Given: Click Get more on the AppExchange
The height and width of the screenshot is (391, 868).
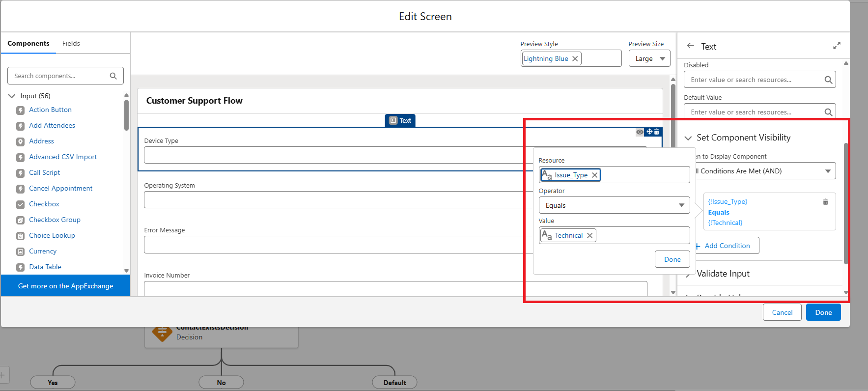Looking at the screenshot, I should tap(65, 286).
